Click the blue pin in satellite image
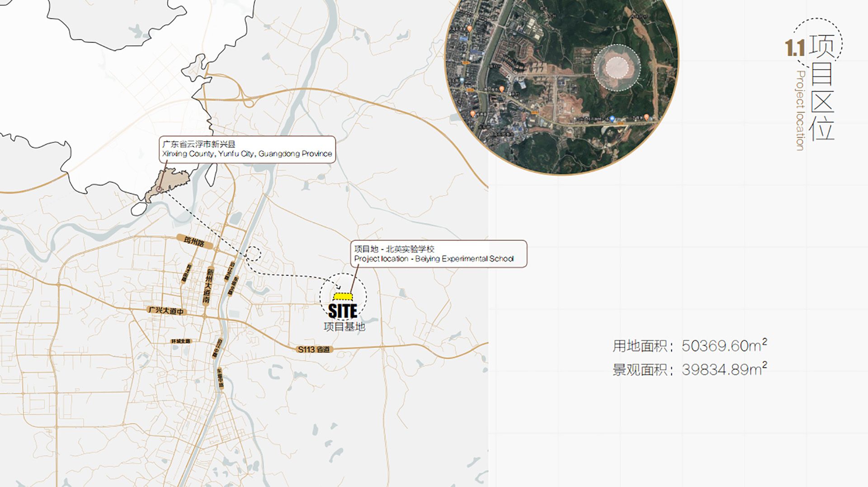Screen dimensions: 868x487 (612, 119)
